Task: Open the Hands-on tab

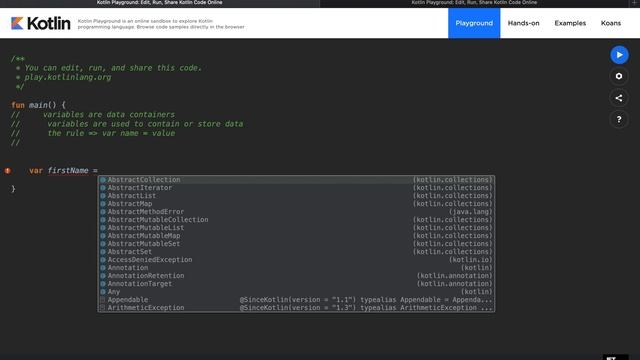Action: (523, 23)
